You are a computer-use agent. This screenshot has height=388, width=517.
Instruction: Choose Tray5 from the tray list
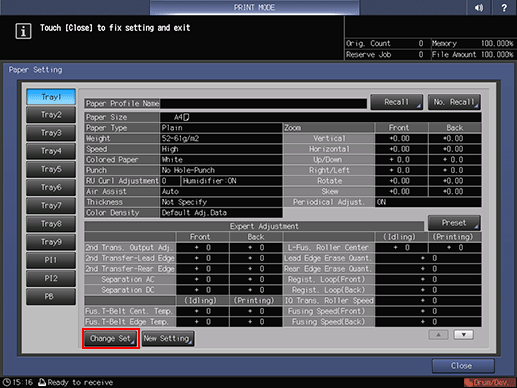(x=51, y=169)
